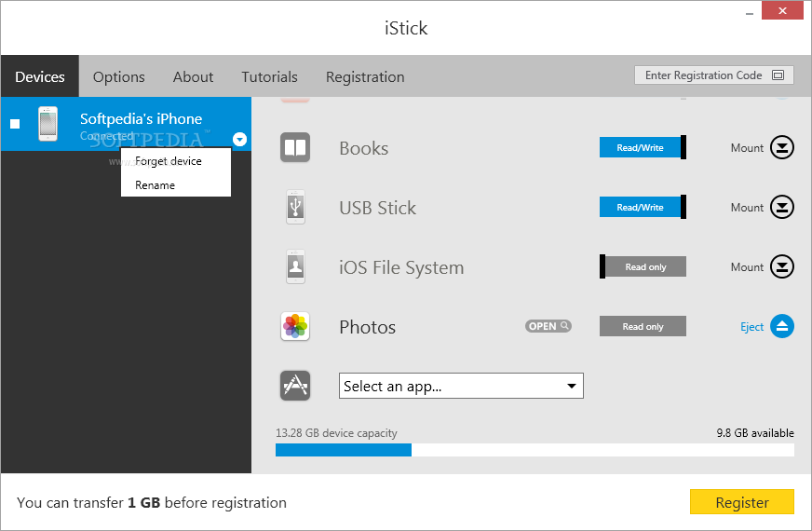Open the Tutorials tab
Image resolution: width=812 pixels, height=531 pixels.
[x=269, y=76]
